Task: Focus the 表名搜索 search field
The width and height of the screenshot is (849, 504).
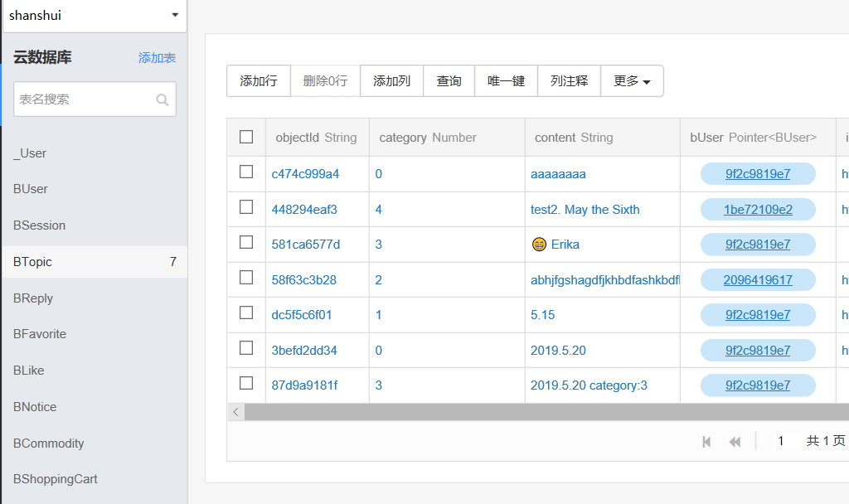Action: [x=95, y=99]
